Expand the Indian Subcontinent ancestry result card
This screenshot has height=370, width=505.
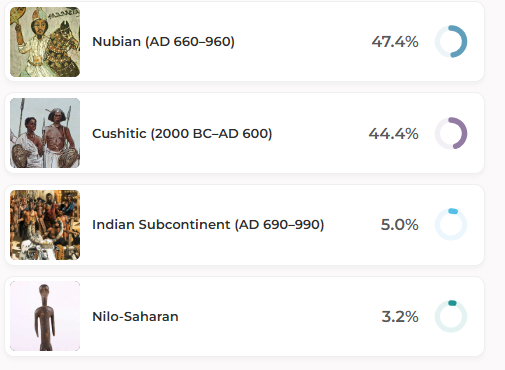[244, 225]
